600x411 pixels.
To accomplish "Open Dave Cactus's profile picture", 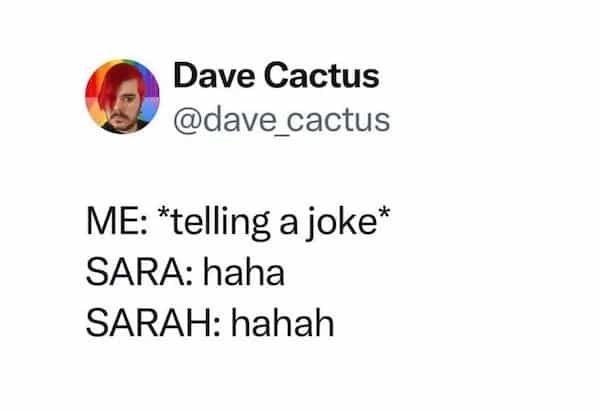I will pyautogui.click(x=122, y=96).
